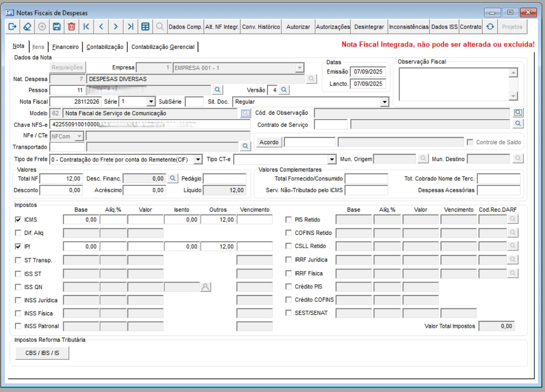The image size is (545, 392).
Task: Uncheck the ICMS checkbox
Action: click(18, 220)
